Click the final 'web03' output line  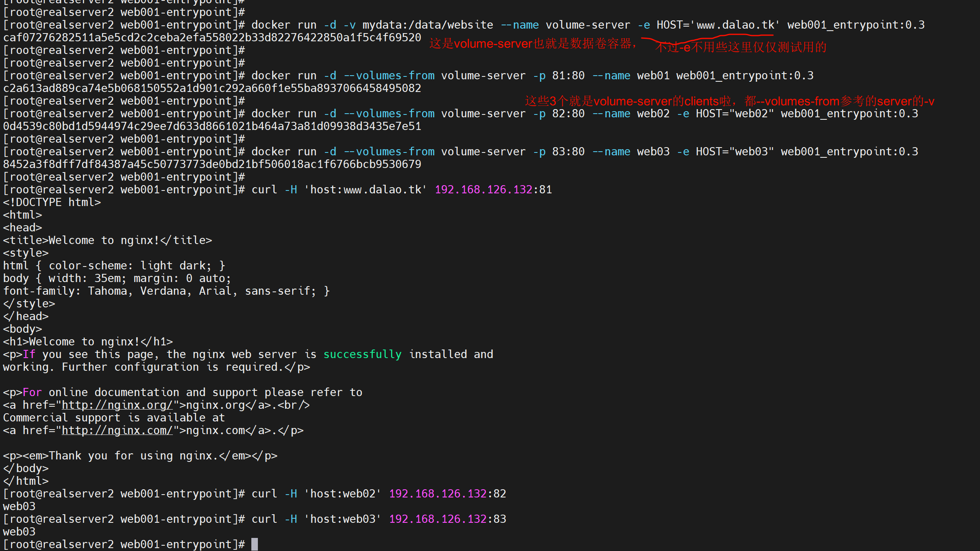pyautogui.click(x=19, y=532)
